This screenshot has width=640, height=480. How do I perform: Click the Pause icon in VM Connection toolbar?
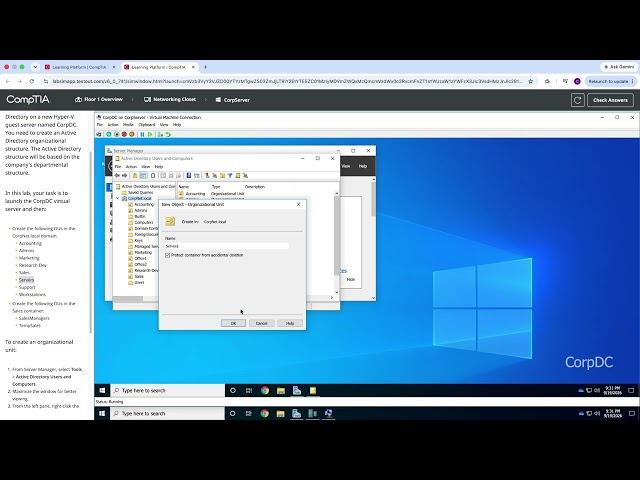tap(142, 134)
